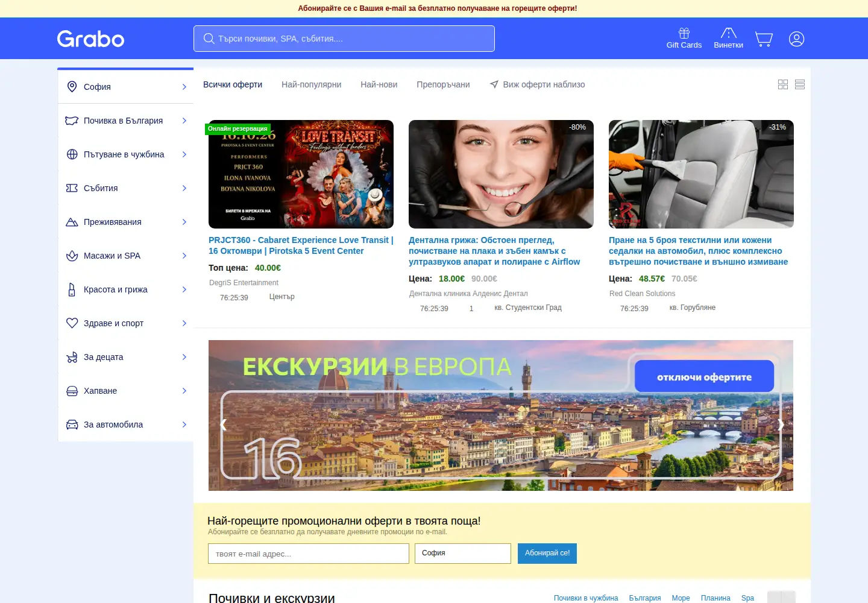Viewport: 868px width, 603px height.
Task: Show next banner slide arrow
Action: coord(781,425)
